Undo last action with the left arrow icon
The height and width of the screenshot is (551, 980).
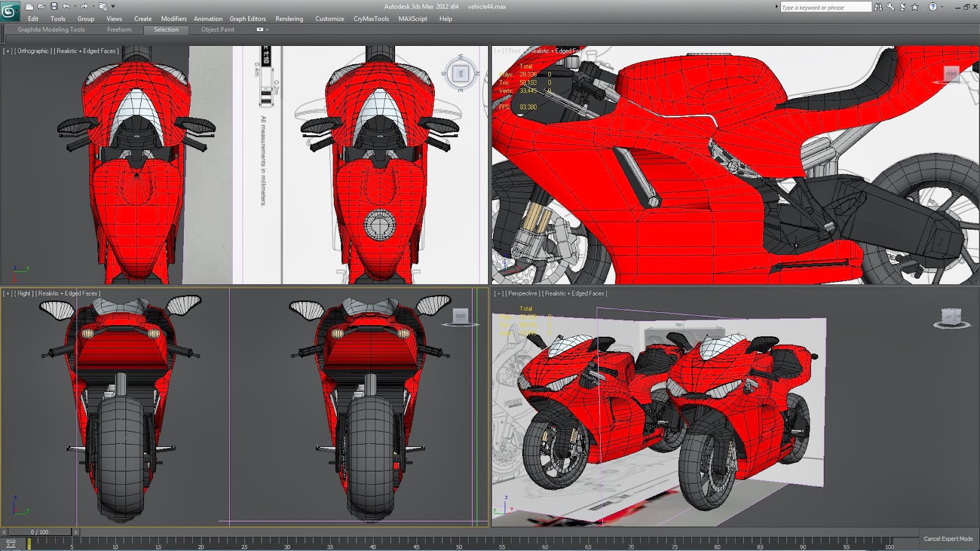tap(66, 7)
